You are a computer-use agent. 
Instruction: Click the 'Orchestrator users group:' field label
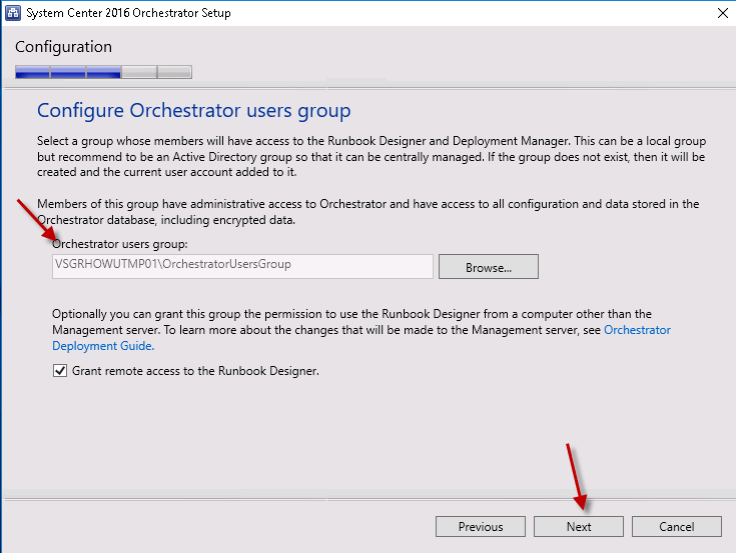pos(118,244)
